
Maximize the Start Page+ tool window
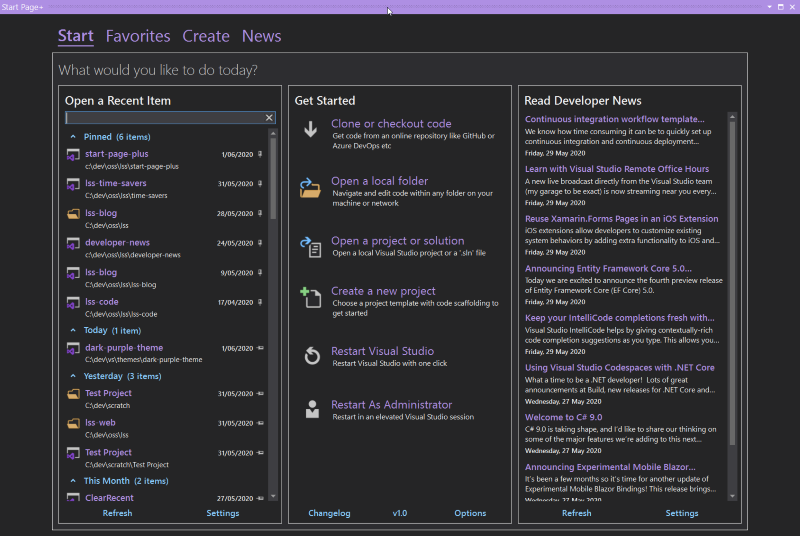point(781,7)
